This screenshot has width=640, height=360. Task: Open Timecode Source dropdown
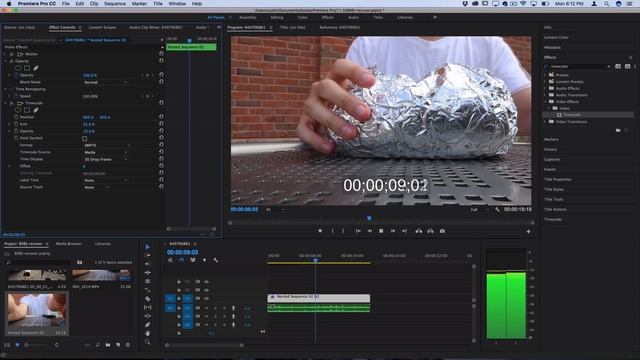click(x=105, y=152)
